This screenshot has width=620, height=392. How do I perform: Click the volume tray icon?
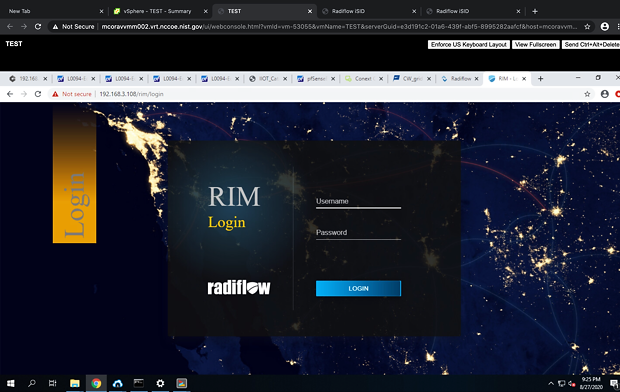pyautogui.click(x=571, y=383)
